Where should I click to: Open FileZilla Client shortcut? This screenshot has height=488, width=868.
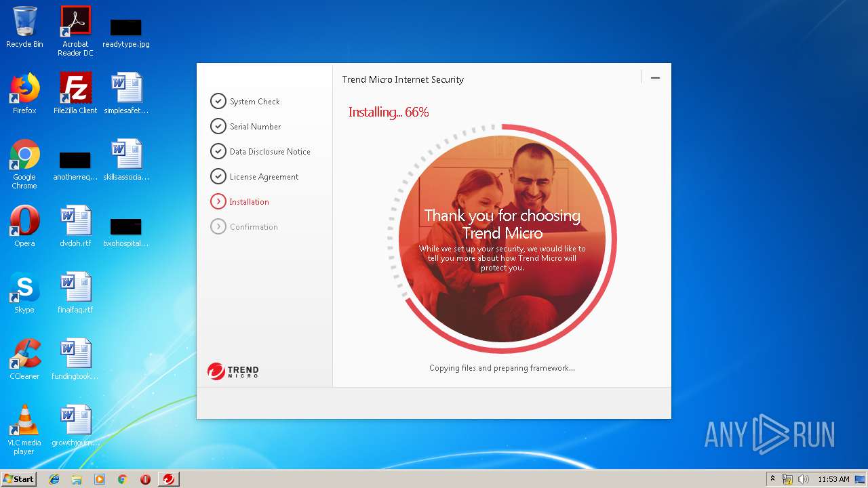(75, 94)
